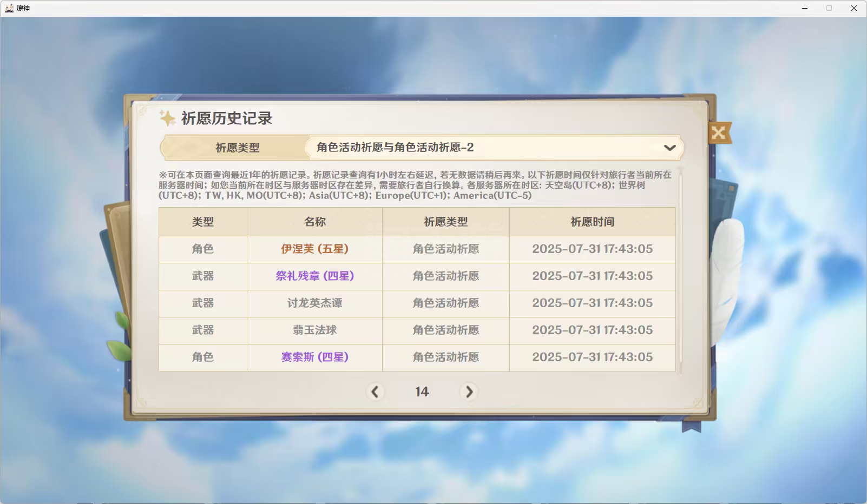
Task: Minimize the 原神 game window
Action: coord(805,8)
